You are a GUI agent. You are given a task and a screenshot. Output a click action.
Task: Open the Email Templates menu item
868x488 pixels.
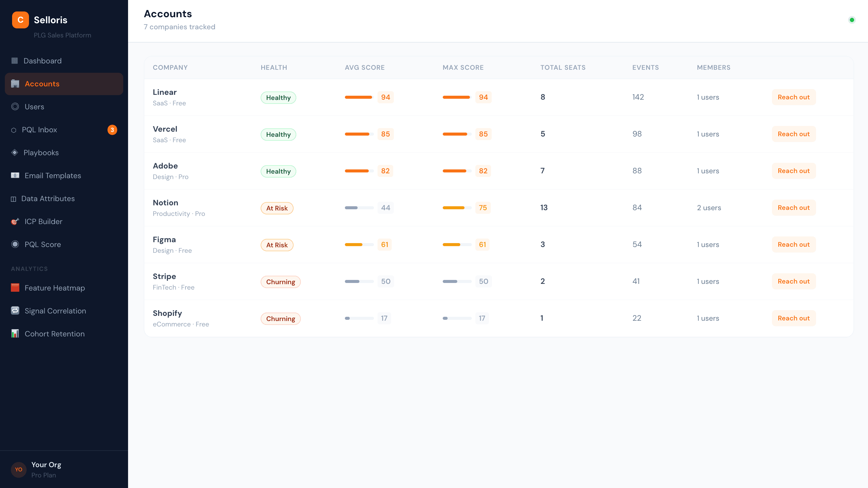tap(64, 175)
